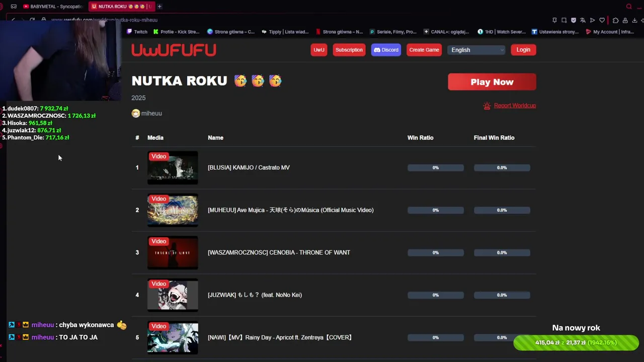The width and height of the screenshot is (644, 362).
Task: Open the workspaces icon left of tabs
Action: click(x=14, y=7)
